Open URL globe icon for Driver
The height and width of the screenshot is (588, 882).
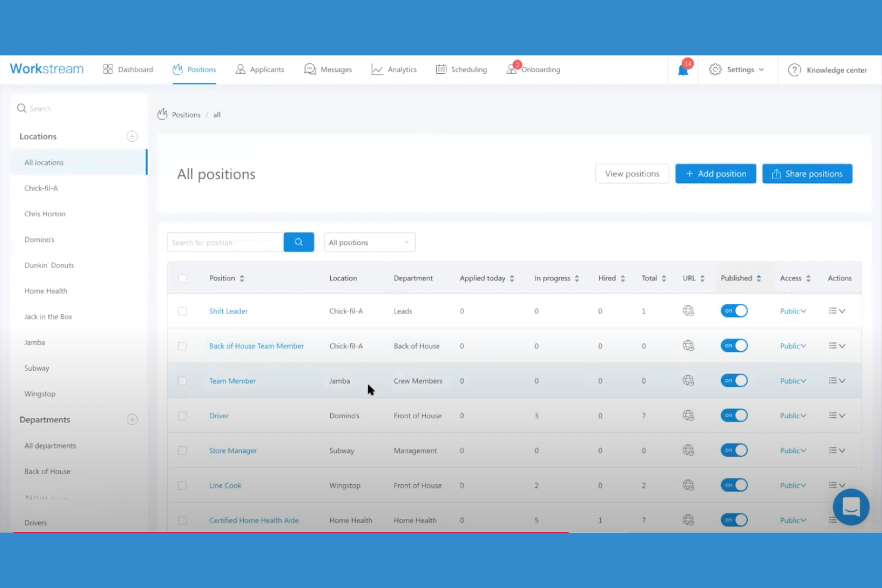(x=688, y=416)
